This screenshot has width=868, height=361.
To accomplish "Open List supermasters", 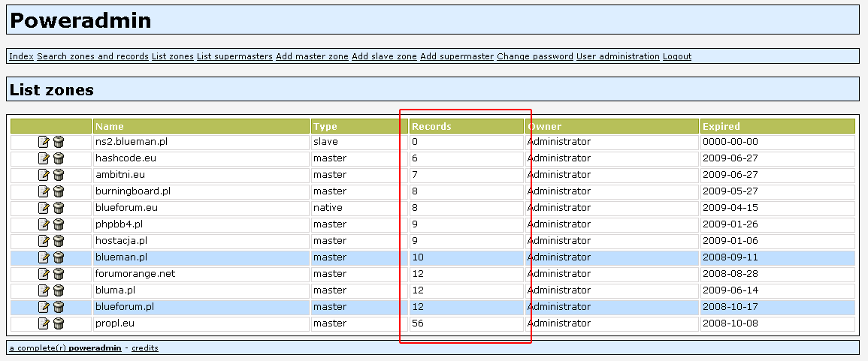I will click(x=234, y=56).
